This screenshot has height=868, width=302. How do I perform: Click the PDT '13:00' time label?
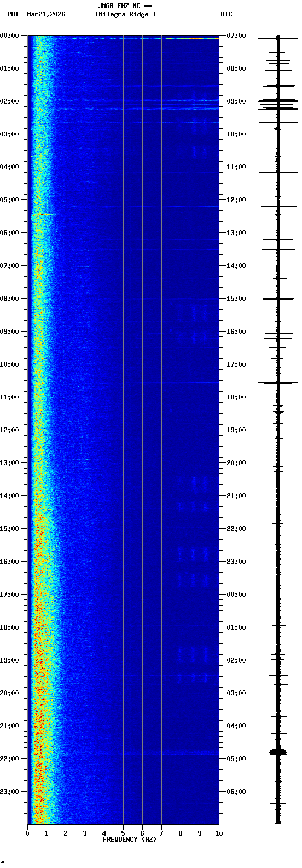(9, 463)
